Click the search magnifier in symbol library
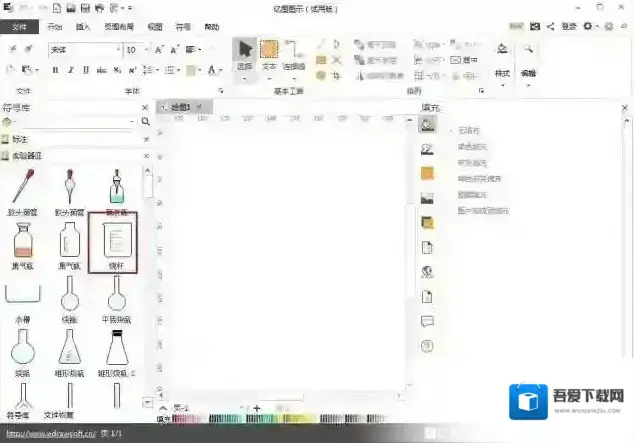 (146, 121)
